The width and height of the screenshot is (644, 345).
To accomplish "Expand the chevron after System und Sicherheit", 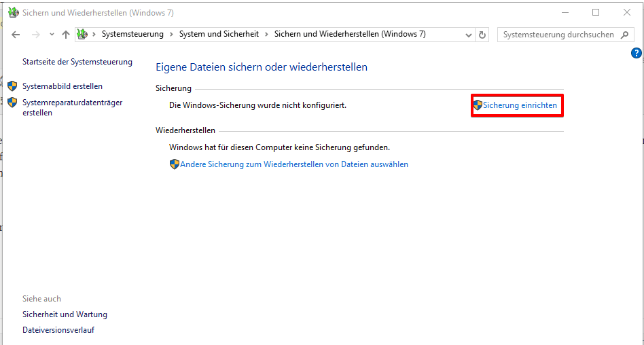I will pos(266,35).
